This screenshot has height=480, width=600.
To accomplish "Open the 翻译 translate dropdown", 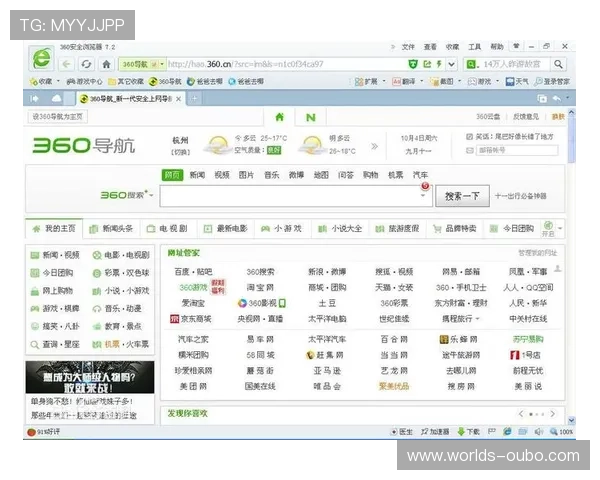I will (422, 82).
